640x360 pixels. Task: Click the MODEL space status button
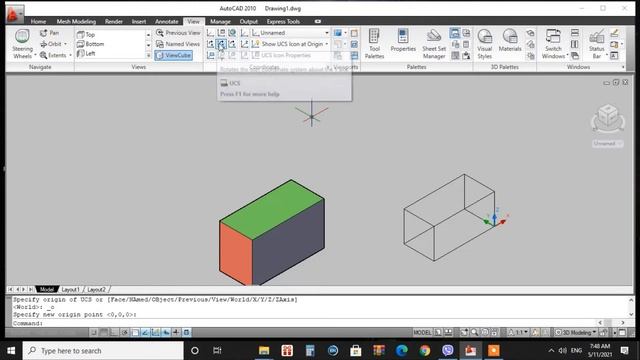pyautogui.click(x=422, y=332)
